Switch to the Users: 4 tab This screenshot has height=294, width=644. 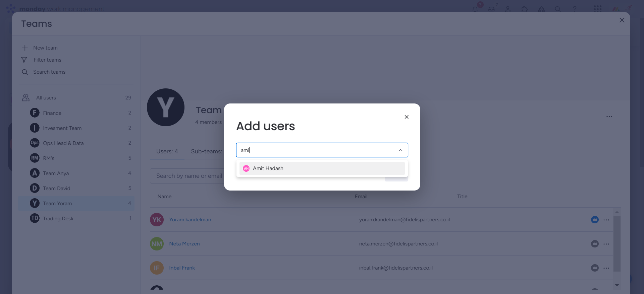coord(167,151)
